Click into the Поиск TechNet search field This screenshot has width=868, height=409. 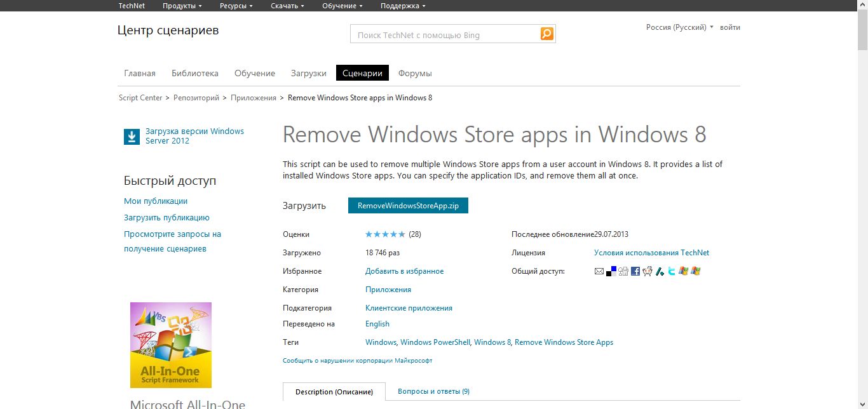pyautogui.click(x=445, y=35)
